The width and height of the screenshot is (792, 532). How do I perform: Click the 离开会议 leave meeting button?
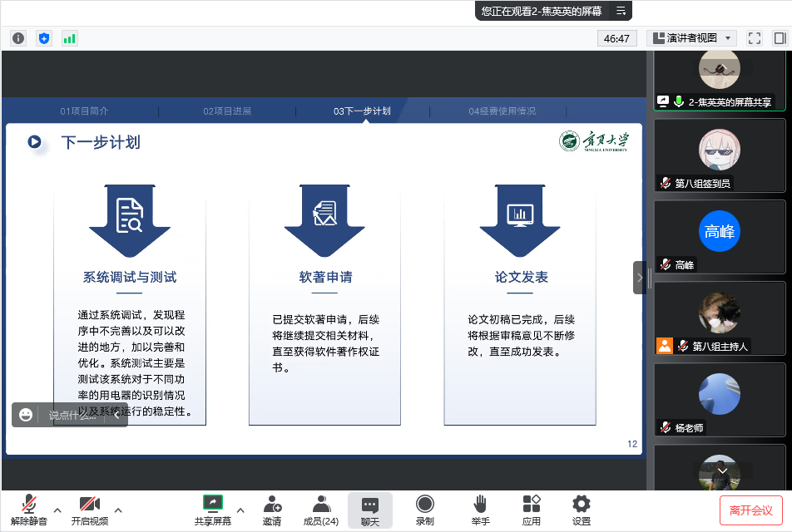[750, 510]
